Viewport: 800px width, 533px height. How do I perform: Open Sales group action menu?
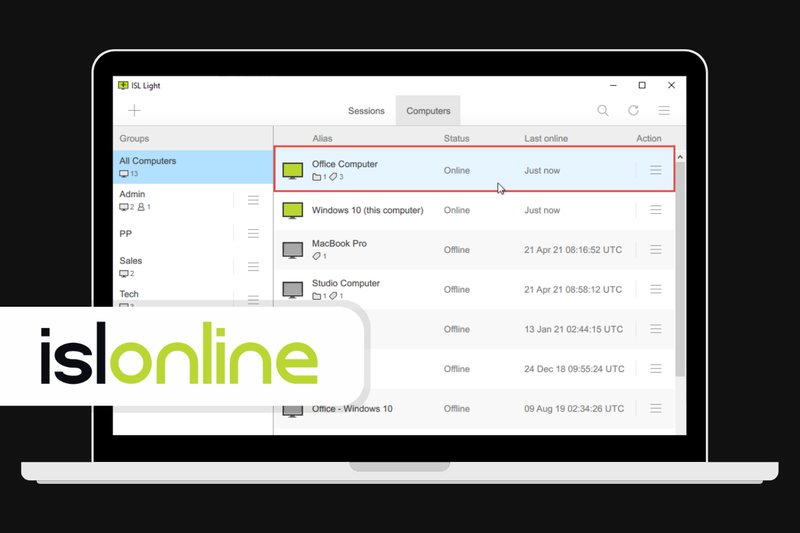[253, 266]
